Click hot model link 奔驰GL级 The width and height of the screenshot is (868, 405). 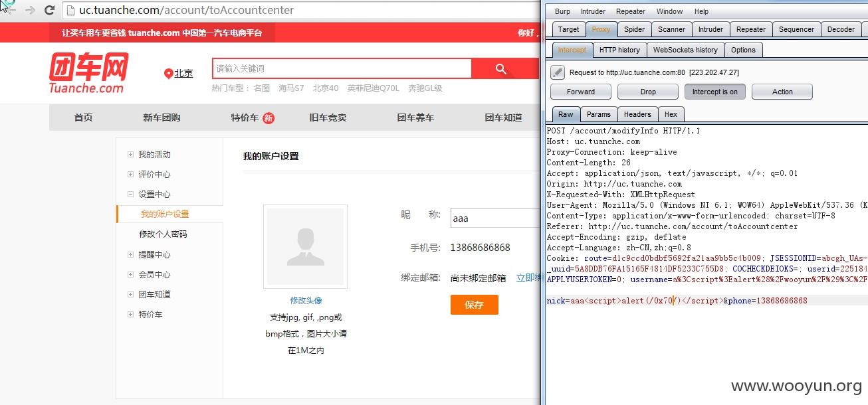[425, 88]
